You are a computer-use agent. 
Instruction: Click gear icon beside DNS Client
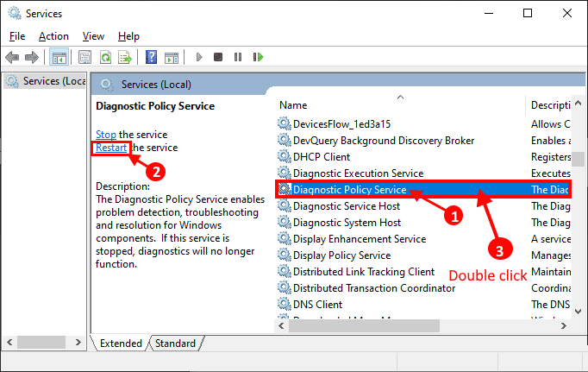tap(284, 304)
